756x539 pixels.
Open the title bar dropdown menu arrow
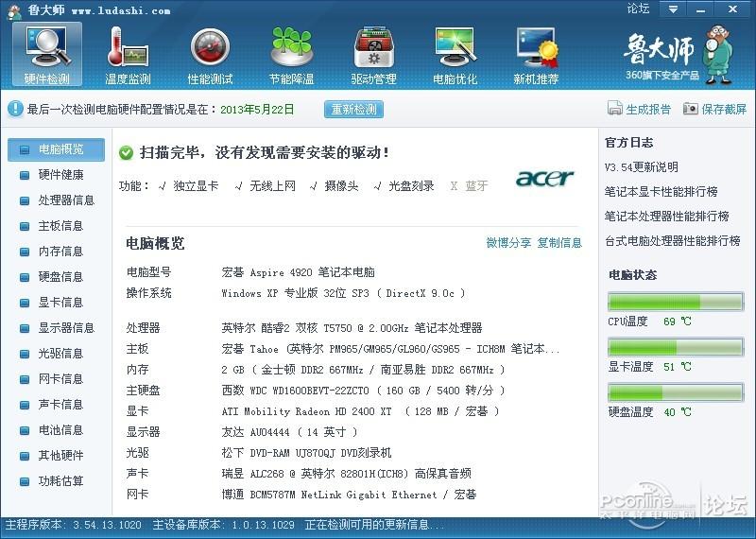(x=673, y=9)
